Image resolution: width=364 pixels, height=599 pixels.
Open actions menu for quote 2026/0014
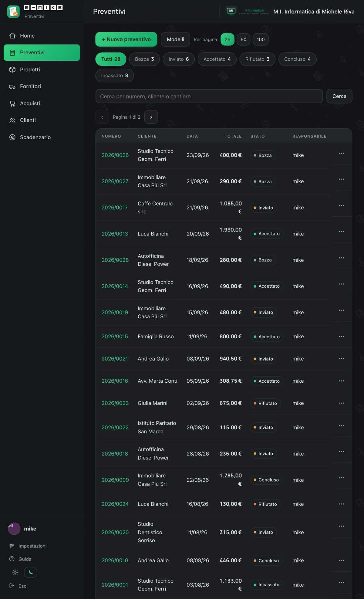pyautogui.click(x=341, y=284)
